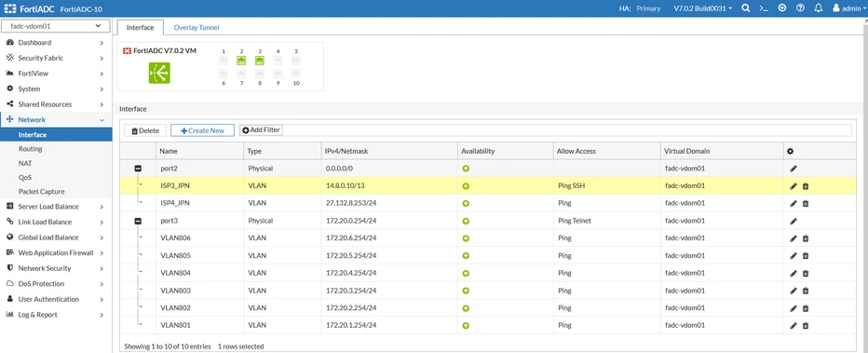Sort by the Name column header
The image size is (868, 353).
(x=200, y=151)
